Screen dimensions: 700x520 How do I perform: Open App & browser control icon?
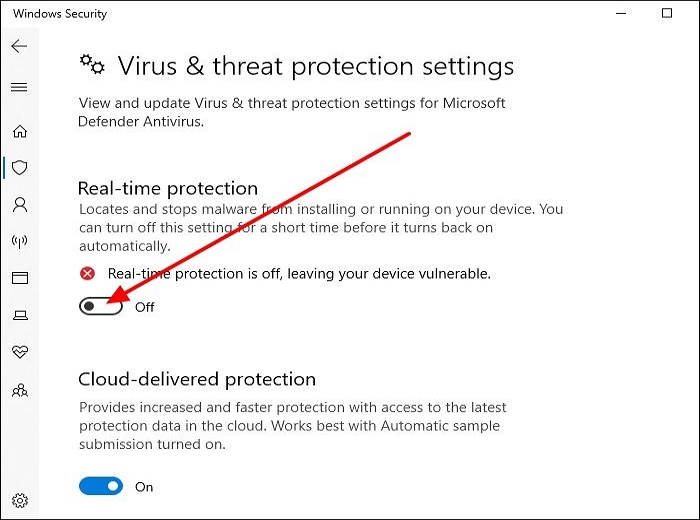[19, 278]
